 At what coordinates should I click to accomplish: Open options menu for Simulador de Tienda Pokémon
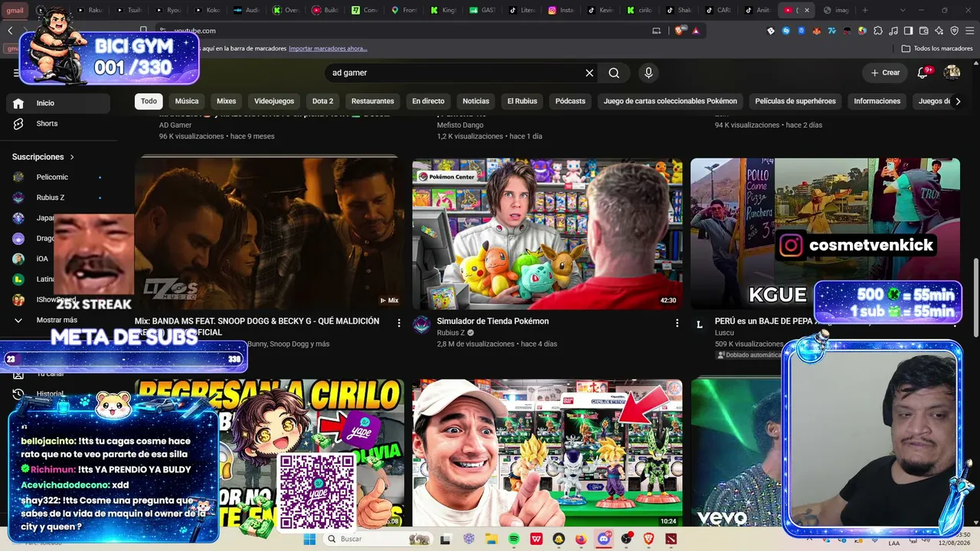[x=677, y=323]
